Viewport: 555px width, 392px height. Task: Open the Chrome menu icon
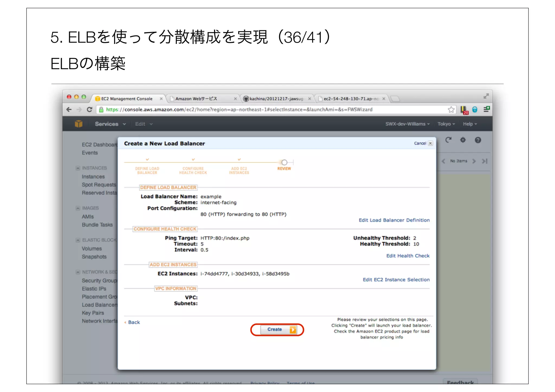pyautogui.click(x=486, y=109)
